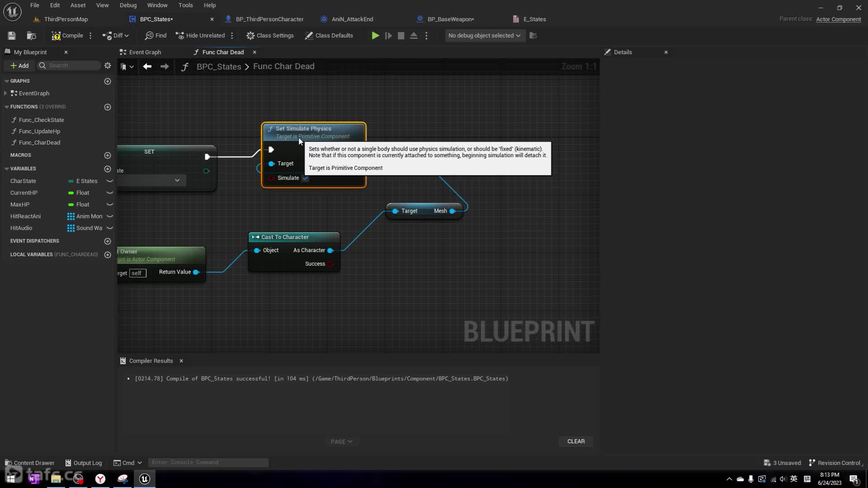Open Class Settings
Viewport: 868px width, 488px height.
pyautogui.click(x=270, y=36)
